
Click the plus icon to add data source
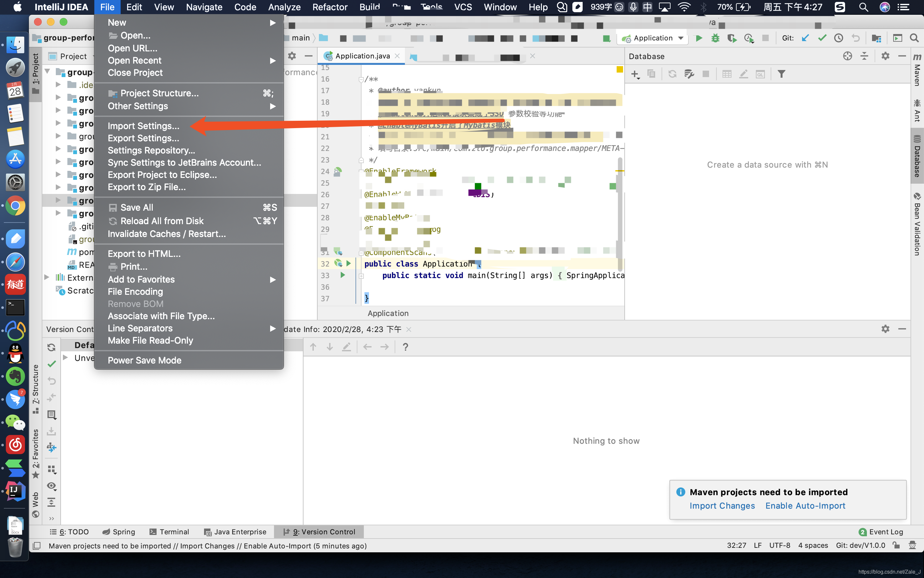[635, 74]
